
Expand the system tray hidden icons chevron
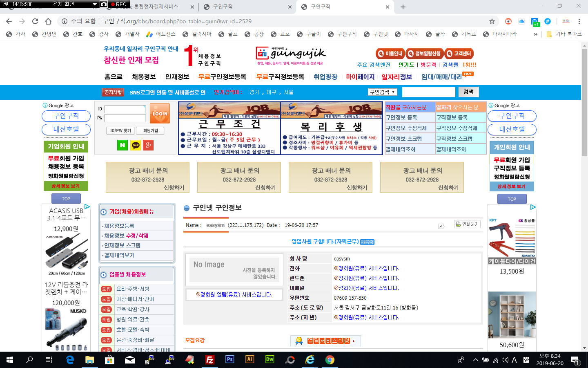(475, 360)
